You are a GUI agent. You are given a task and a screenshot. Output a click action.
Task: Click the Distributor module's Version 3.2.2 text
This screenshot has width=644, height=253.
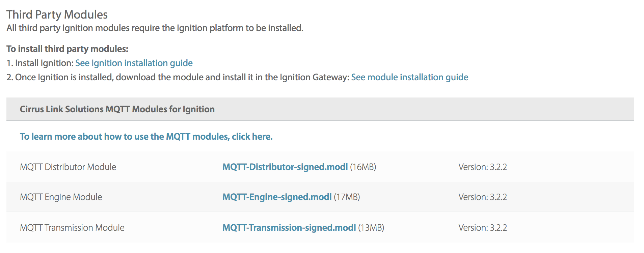(482, 167)
